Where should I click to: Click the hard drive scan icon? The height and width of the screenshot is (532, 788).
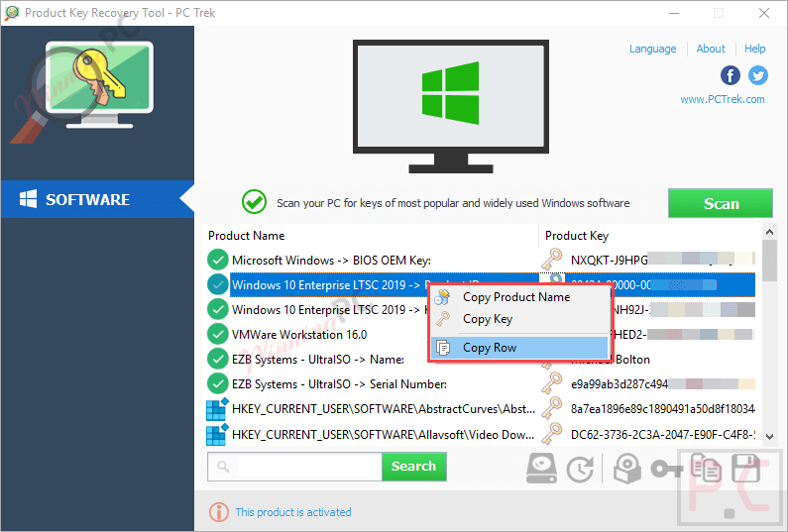(x=541, y=469)
